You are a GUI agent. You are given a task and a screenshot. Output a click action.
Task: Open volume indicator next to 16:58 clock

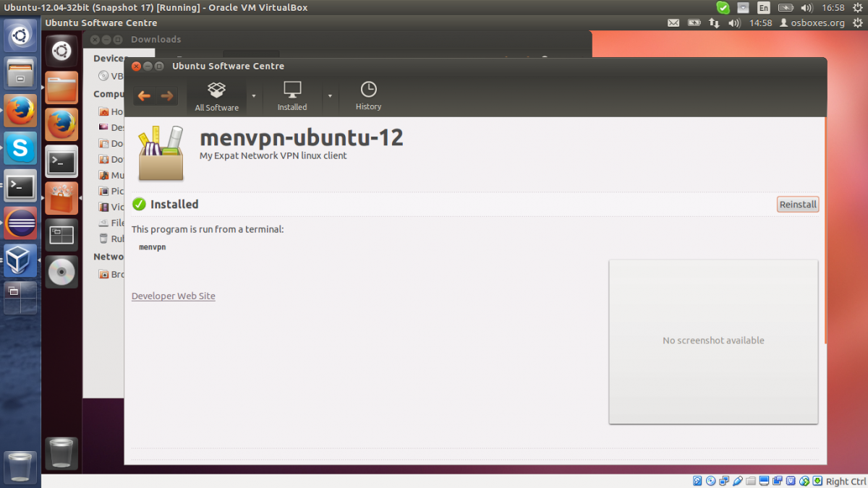(808, 8)
